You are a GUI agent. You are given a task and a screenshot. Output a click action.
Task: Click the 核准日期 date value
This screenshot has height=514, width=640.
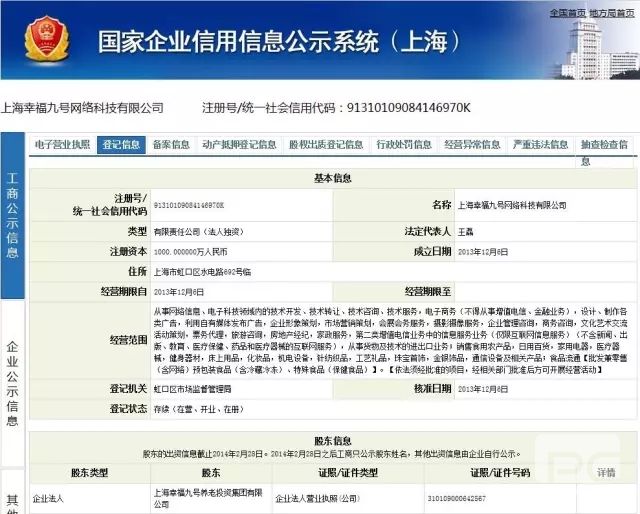(483, 389)
